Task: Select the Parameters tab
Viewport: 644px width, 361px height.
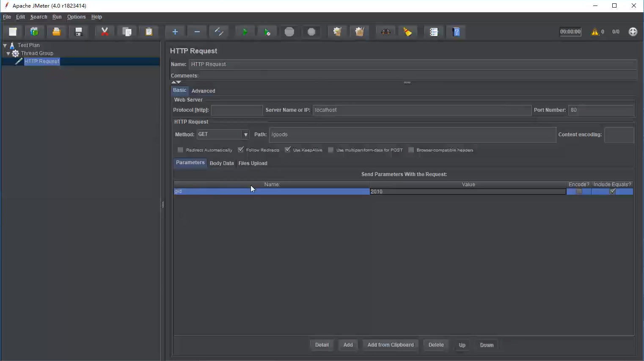Action: (x=190, y=163)
